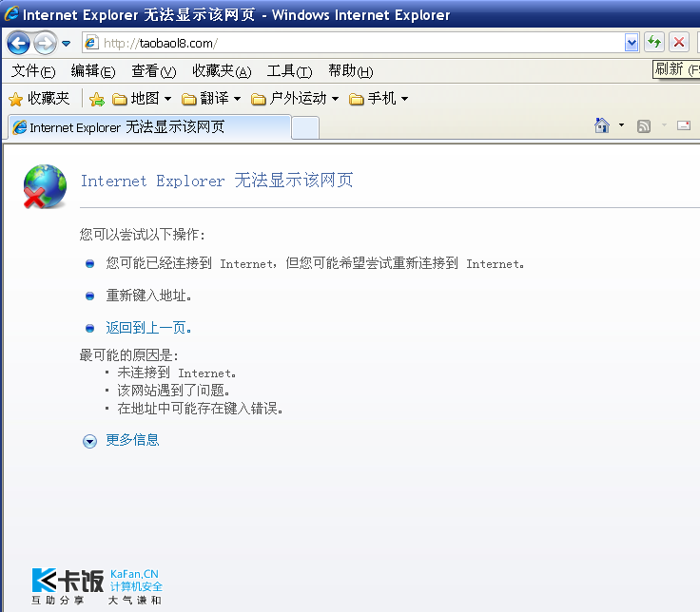Open the 文件(F) menu

point(33,71)
